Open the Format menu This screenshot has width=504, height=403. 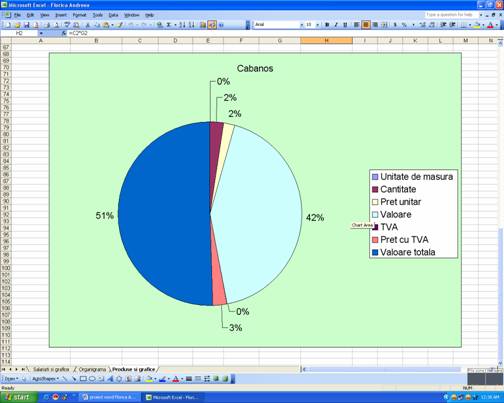pos(79,15)
